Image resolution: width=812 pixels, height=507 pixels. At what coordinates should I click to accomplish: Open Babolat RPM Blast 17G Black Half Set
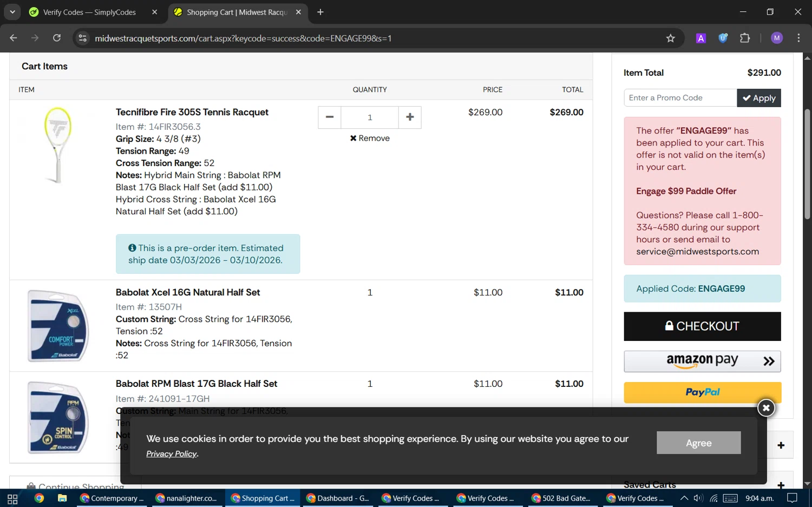[x=196, y=384]
